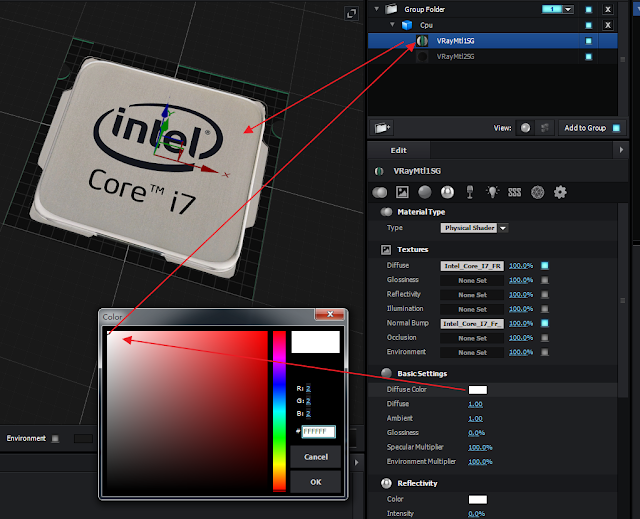Image resolution: width=640 pixels, height=519 pixels.
Task: Click the VRayMtl1SG material thumbnail in the tree
Action: 422,41
